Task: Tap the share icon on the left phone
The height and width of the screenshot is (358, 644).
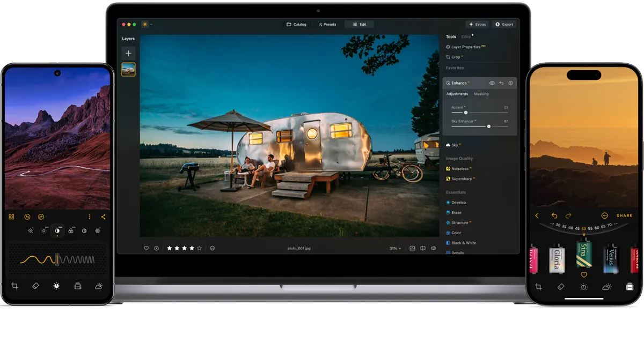Action: coord(103,217)
